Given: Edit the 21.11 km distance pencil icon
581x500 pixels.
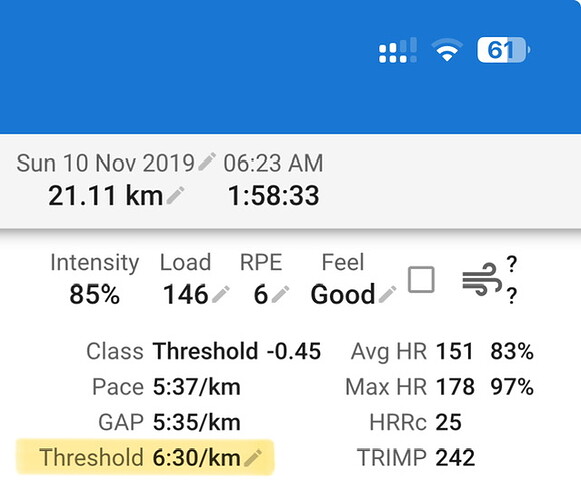Looking at the screenshot, I should pyautogui.click(x=175, y=195).
